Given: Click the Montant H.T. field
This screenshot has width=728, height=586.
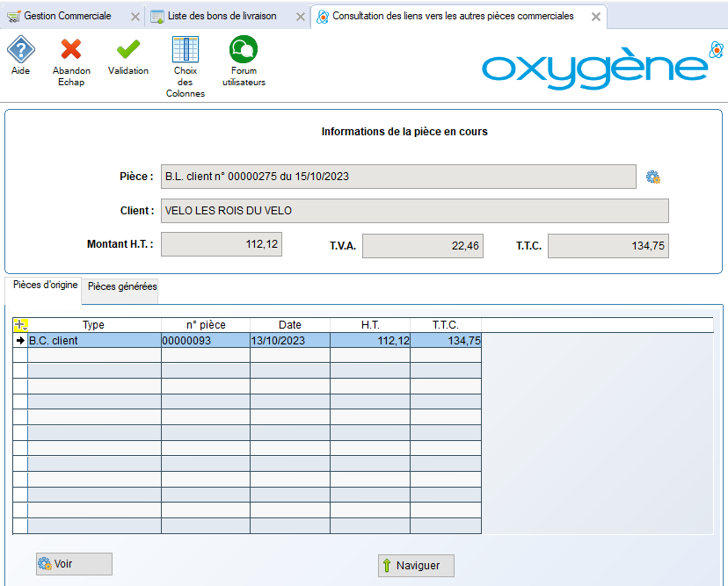Looking at the screenshot, I should click(x=221, y=245).
